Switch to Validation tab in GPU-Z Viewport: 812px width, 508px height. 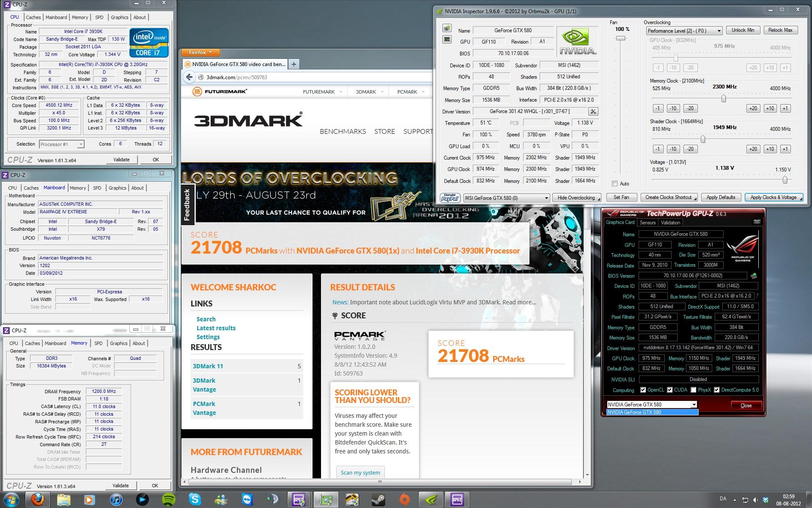(670, 223)
